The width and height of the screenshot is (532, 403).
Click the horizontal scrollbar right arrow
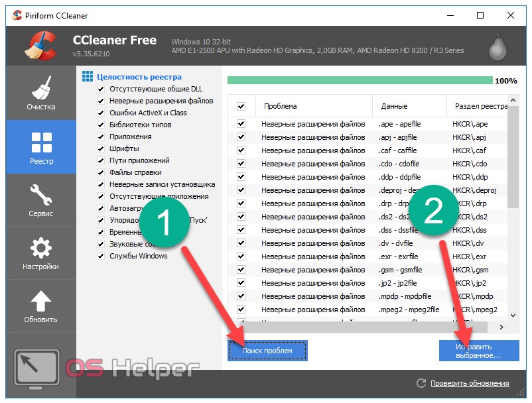tap(501, 327)
